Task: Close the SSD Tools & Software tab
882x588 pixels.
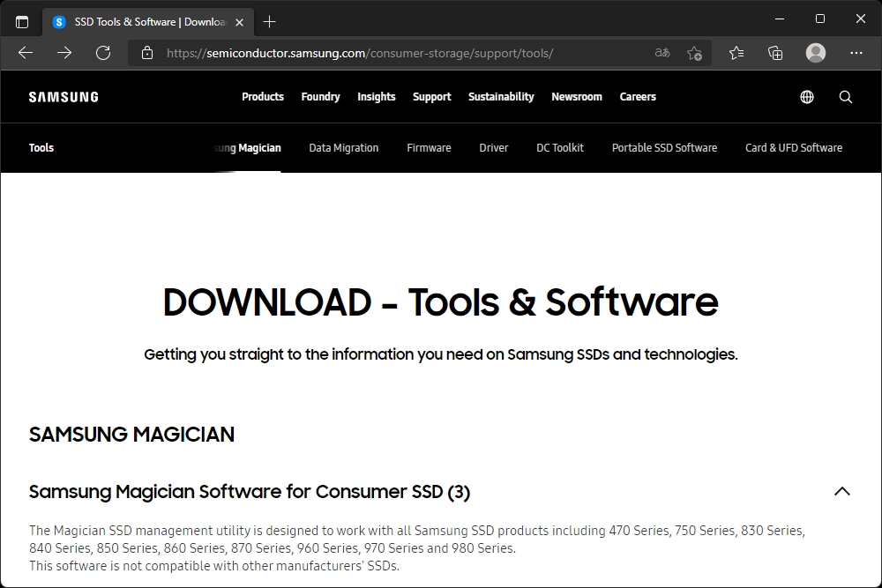Action: [240, 23]
